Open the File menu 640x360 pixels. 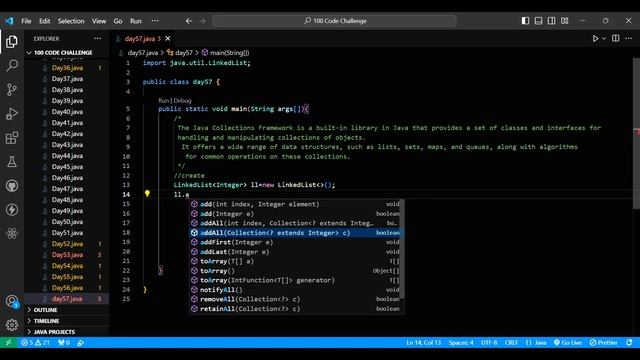[x=26, y=21]
